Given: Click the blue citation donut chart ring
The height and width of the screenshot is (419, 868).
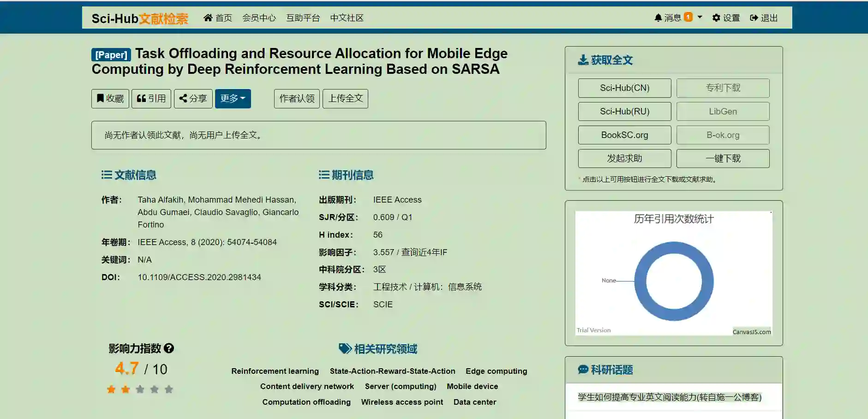Looking at the screenshot, I should click(674, 248).
